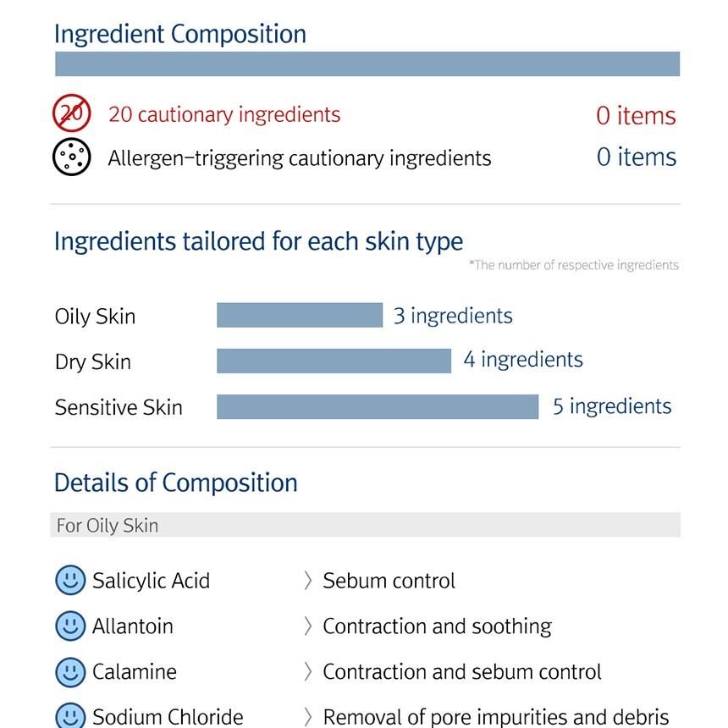Image resolution: width=728 pixels, height=728 pixels.
Task: Open the Details of Composition heading
Action: [x=176, y=483]
